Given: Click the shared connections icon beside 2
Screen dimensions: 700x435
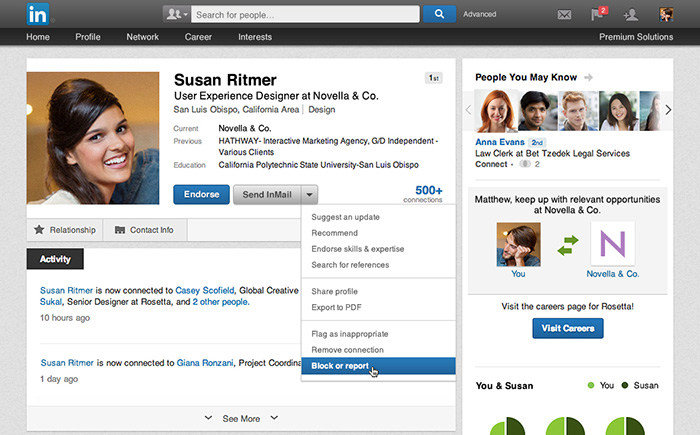Looking at the screenshot, I should pyautogui.click(x=525, y=164).
